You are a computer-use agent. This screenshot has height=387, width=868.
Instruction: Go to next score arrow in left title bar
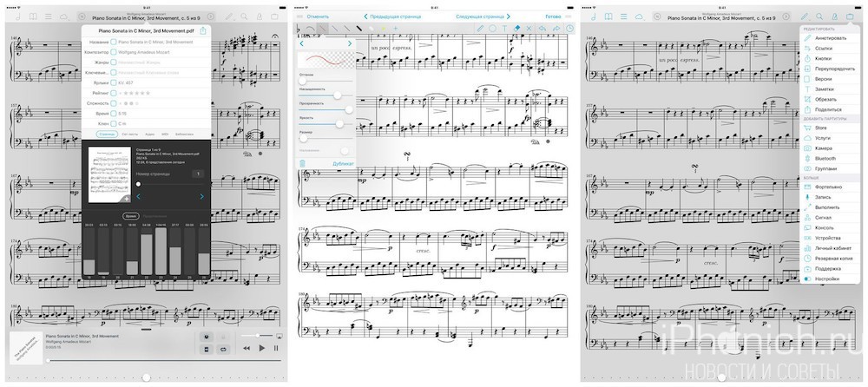coord(210,16)
